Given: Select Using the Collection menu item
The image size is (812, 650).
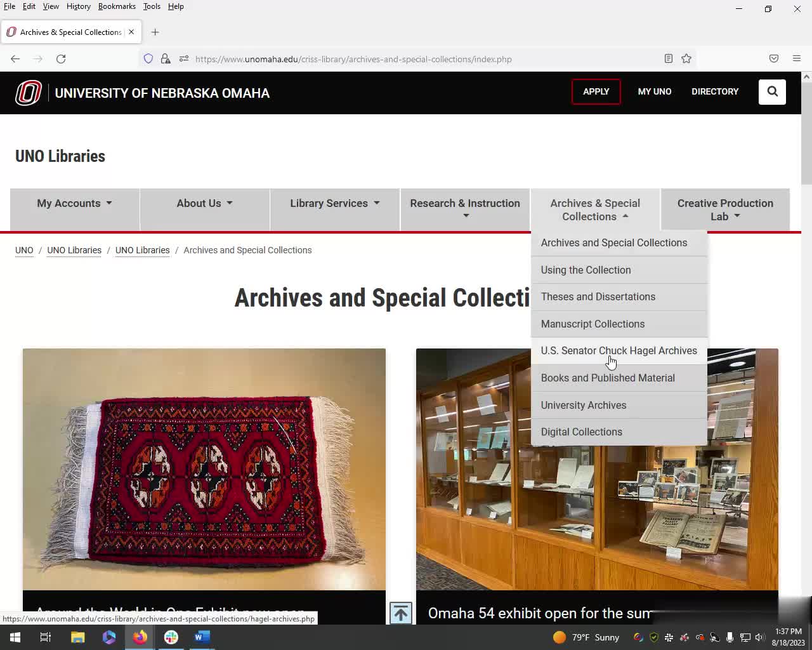Looking at the screenshot, I should pos(619,270).
